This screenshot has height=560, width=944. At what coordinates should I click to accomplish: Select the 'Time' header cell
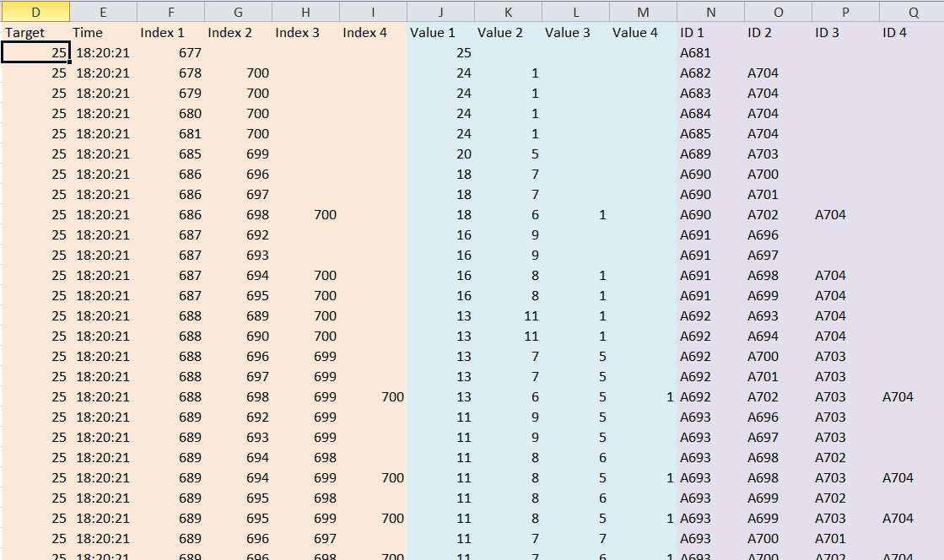[103, 33]
